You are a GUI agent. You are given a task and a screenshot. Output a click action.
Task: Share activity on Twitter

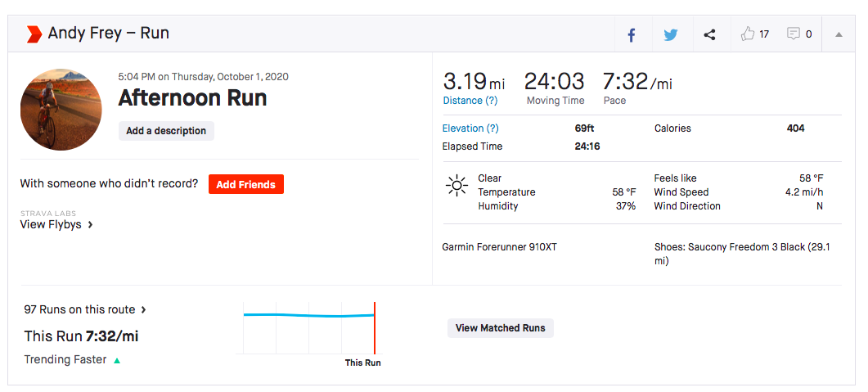[671, 34]
